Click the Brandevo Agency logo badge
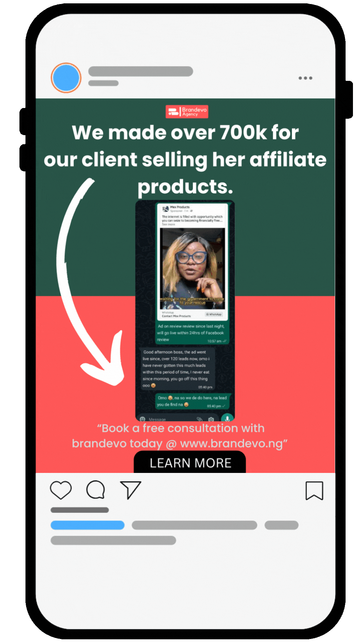 [187, 112]
